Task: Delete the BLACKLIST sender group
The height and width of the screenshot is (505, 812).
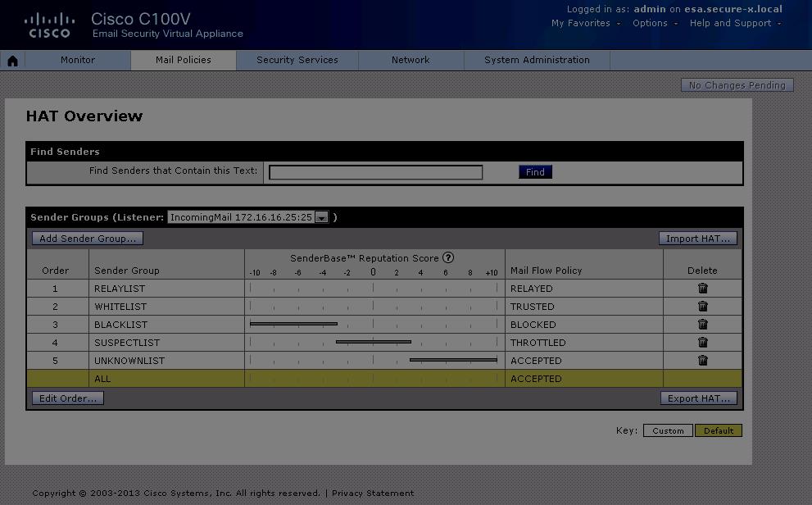Action: pos(702,325)
